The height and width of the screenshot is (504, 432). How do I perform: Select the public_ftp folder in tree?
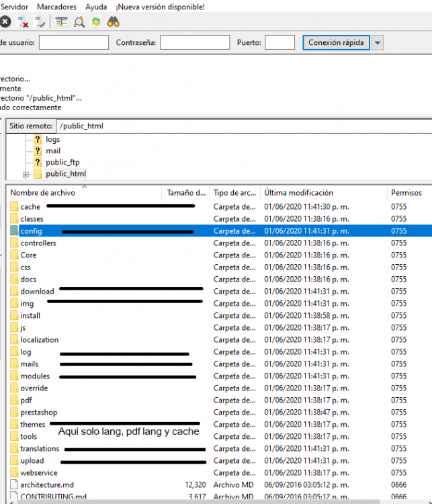pyautogui.click(x=62, y=163)
